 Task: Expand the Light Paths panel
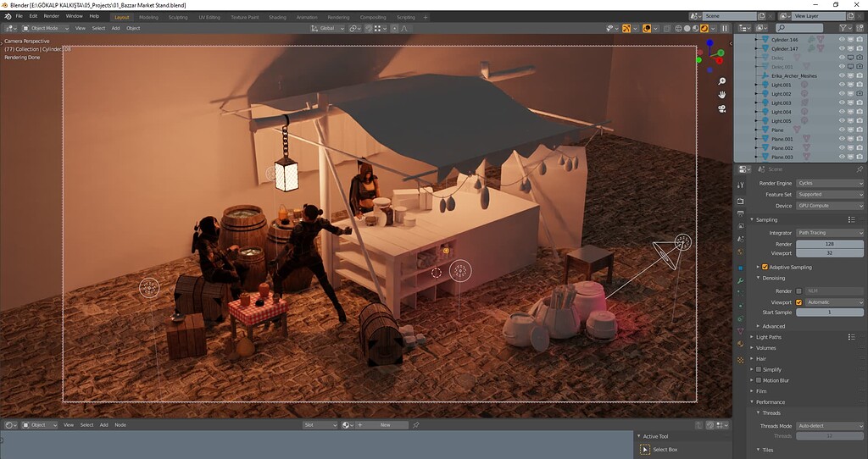768,337
